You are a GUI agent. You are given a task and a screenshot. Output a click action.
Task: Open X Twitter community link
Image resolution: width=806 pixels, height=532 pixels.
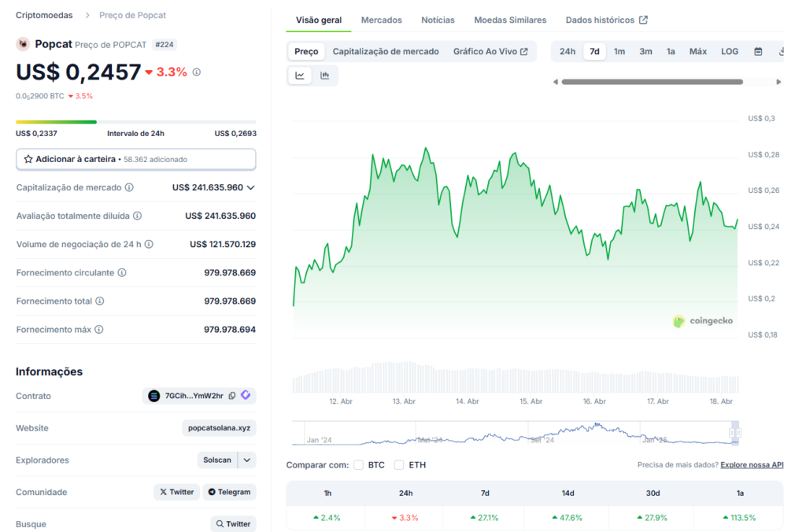pos(177,492)
